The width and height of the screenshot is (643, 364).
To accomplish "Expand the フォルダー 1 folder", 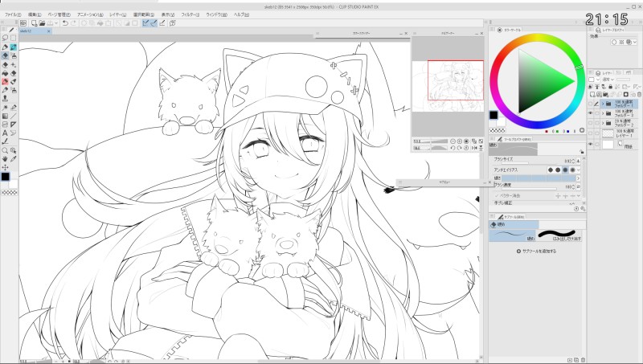I will pos(603,104).
